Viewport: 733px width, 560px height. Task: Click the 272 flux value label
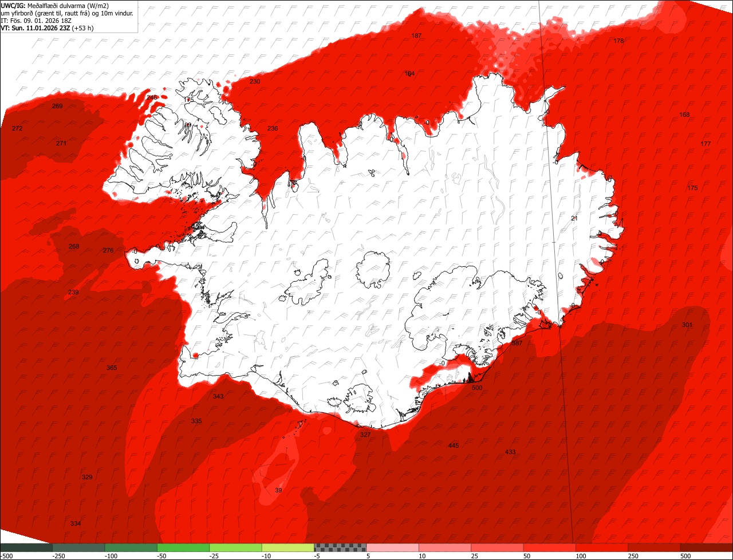17,128
